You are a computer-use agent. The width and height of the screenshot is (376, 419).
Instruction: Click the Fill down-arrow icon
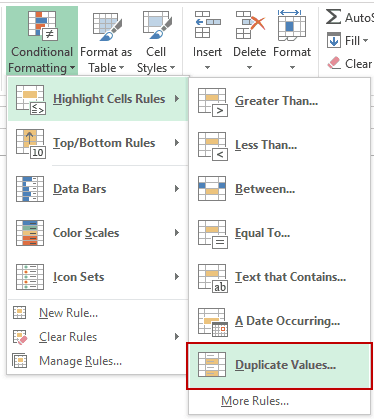click(x=334, y=40)
